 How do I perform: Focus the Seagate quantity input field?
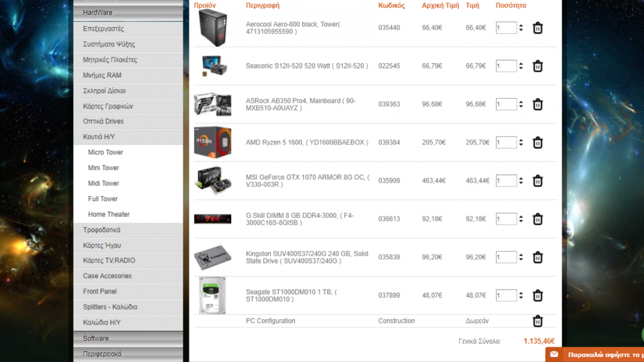pos(506,295)
